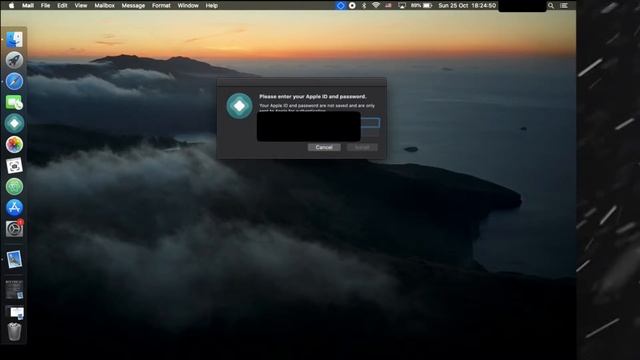The height and width of the screenshot is (360, 640).
Task: Click the dimmed Install button
Action: [362, 147]
